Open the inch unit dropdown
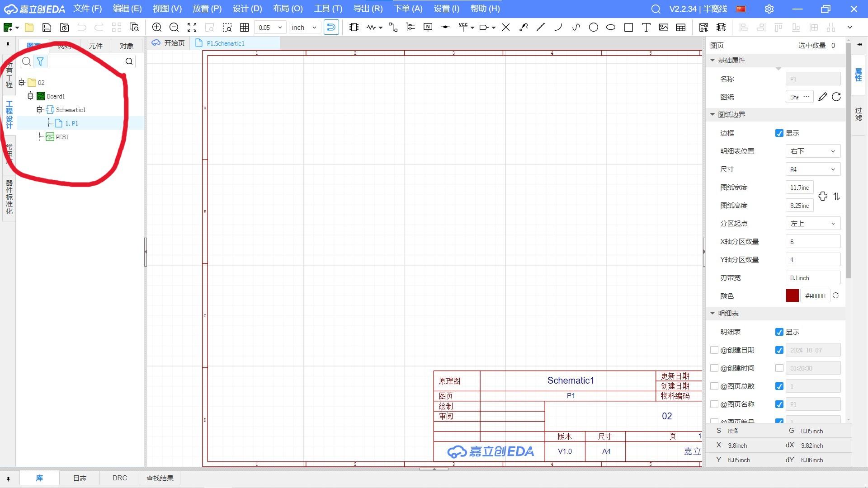The height and width of the screenshot is (488, 868). [305, 28]
